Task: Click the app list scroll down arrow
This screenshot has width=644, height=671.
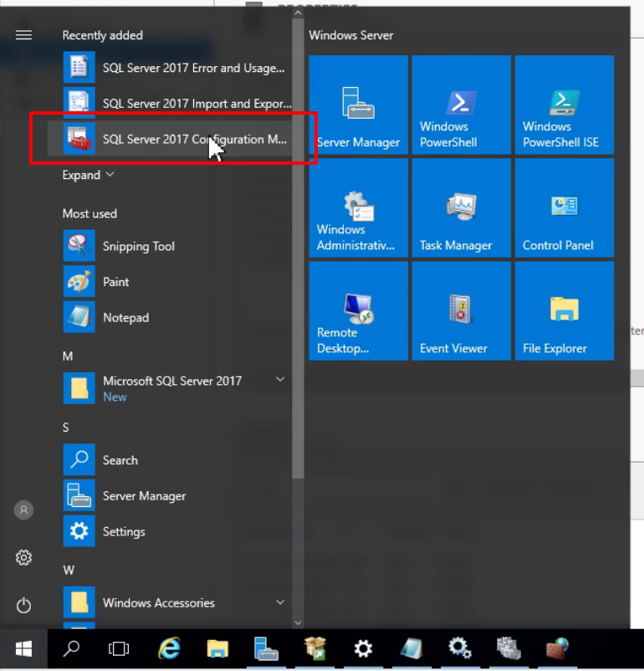Action: [299, 622]
